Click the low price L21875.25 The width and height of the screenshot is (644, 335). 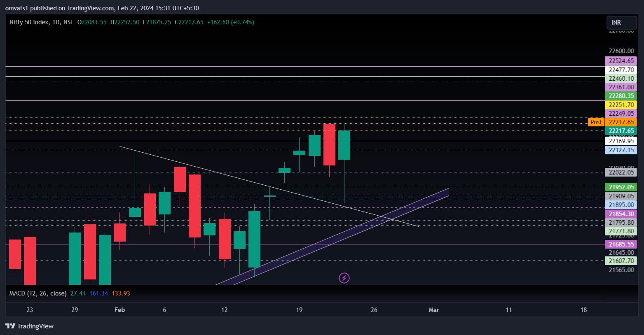click(x=157, y=22)
